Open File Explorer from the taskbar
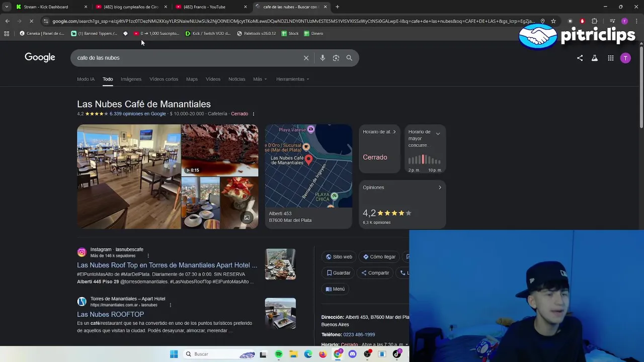Image resolution: width=644 pixels, height=362 pixels. click(293, 354)
